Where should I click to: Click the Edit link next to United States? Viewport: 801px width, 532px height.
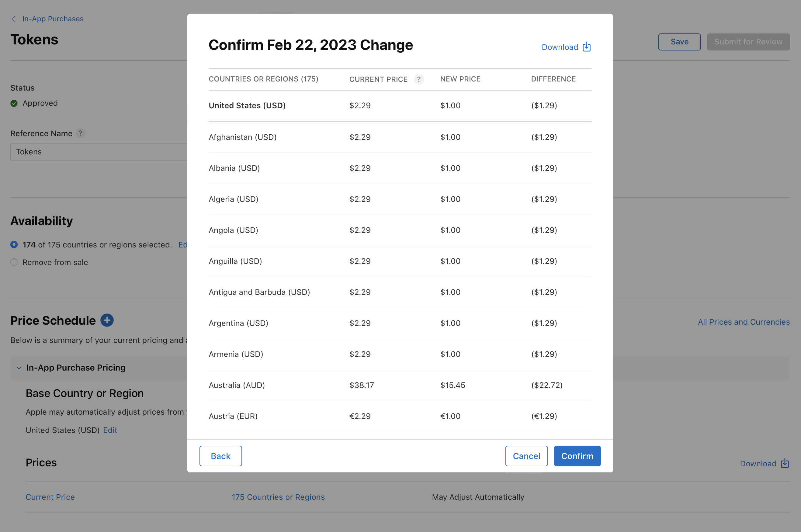(x=110, y=429)
